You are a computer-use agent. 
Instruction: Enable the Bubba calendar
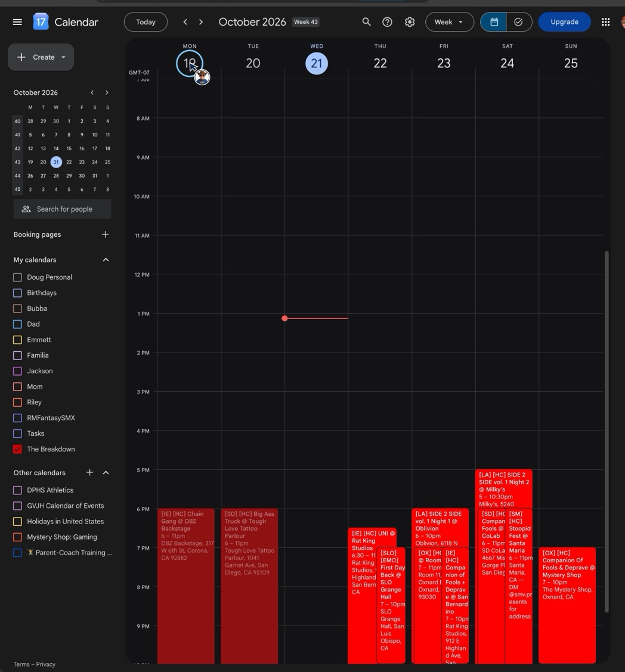pos(17,309)
